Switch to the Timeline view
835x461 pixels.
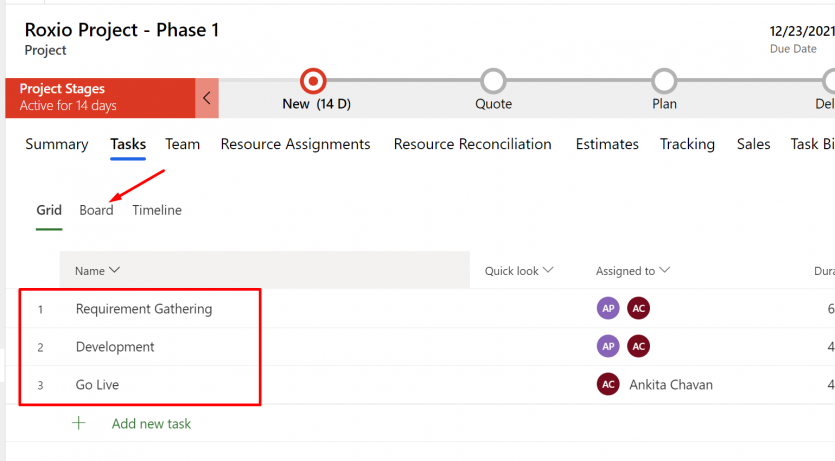[157, 210]
